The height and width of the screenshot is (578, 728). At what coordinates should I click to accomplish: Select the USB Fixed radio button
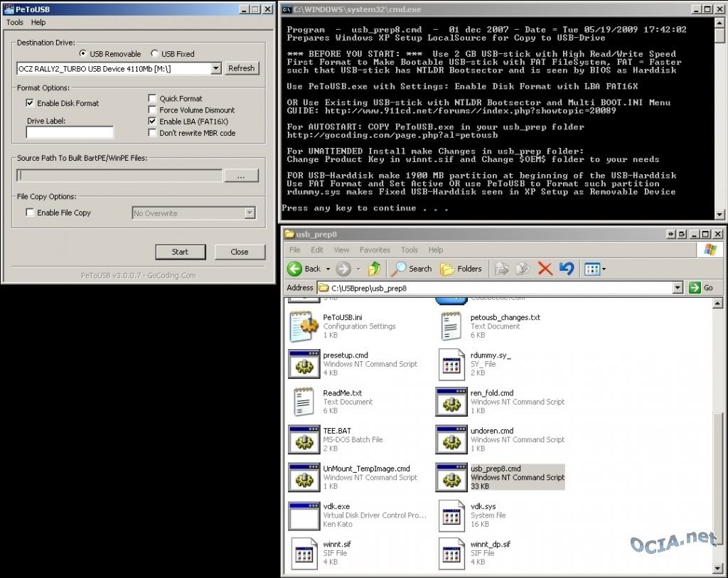pos(156,54)
